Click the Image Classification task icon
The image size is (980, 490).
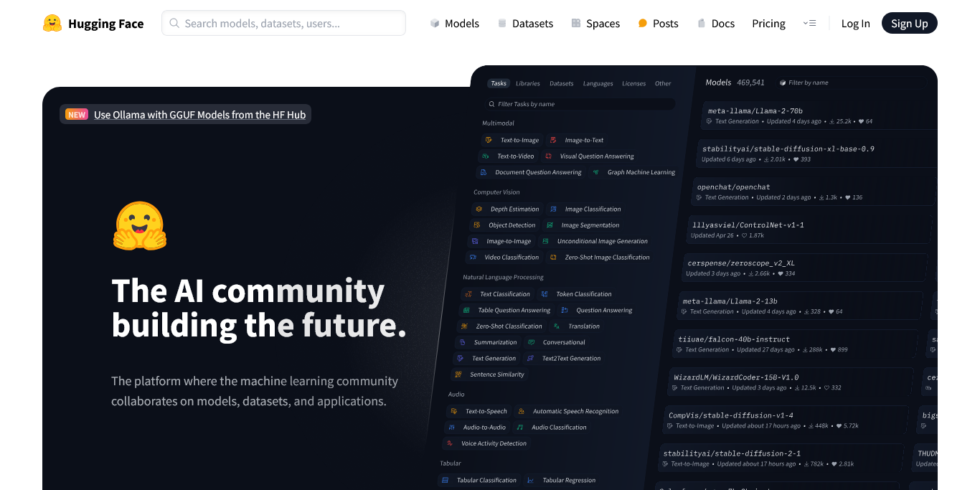coord(553,209)
